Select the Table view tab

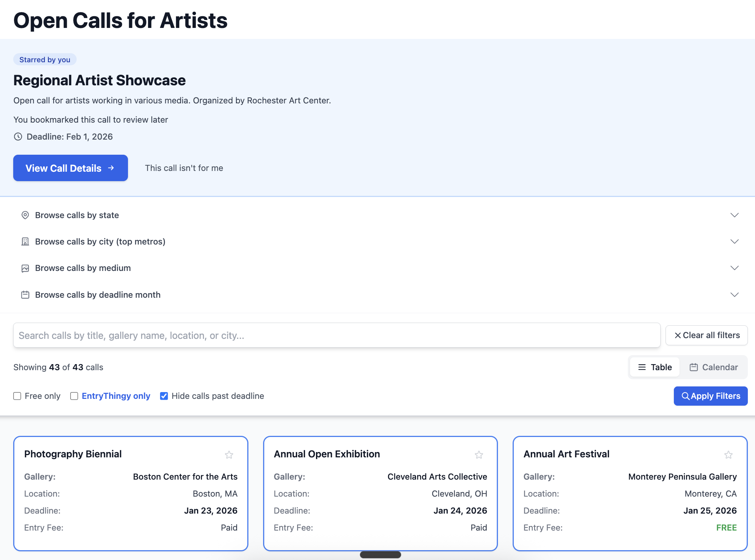click(x=655, y=367)
